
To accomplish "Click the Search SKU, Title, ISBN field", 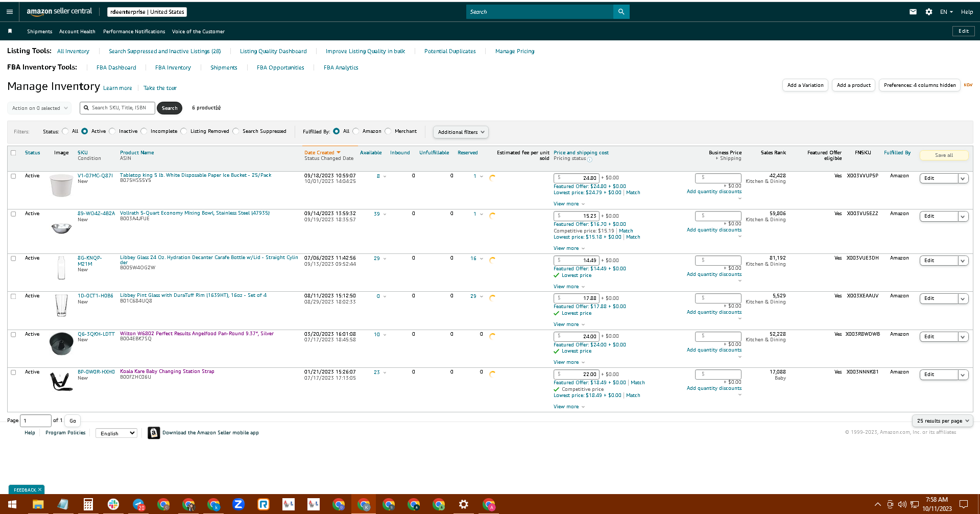I will (x=117, y=108).
